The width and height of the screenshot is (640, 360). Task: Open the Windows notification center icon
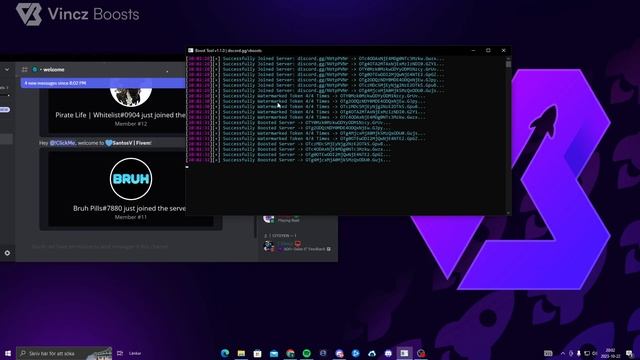click(629, 353)
